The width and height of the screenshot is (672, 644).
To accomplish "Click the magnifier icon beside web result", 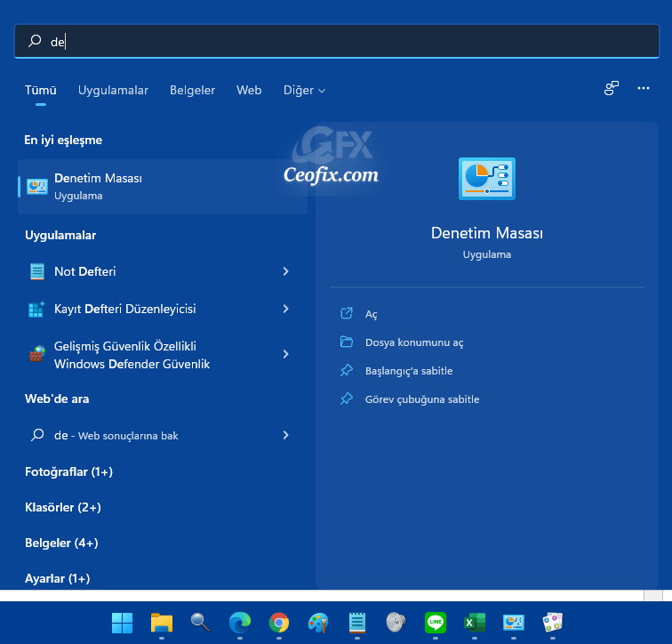I will click(x=37, y=435).
